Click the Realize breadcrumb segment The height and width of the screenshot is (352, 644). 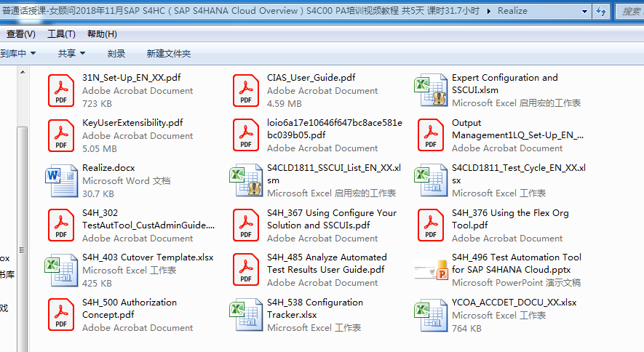[x=512, y=11]
